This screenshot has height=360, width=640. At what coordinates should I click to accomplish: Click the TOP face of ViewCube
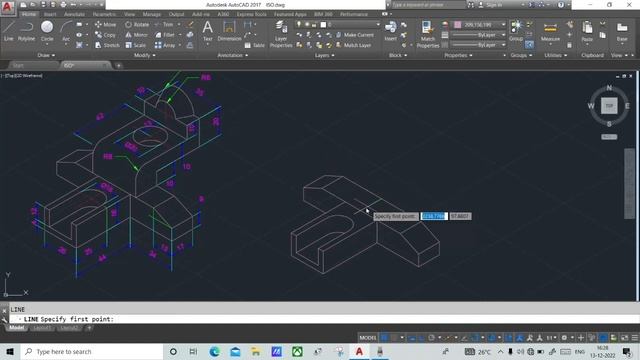609,106
